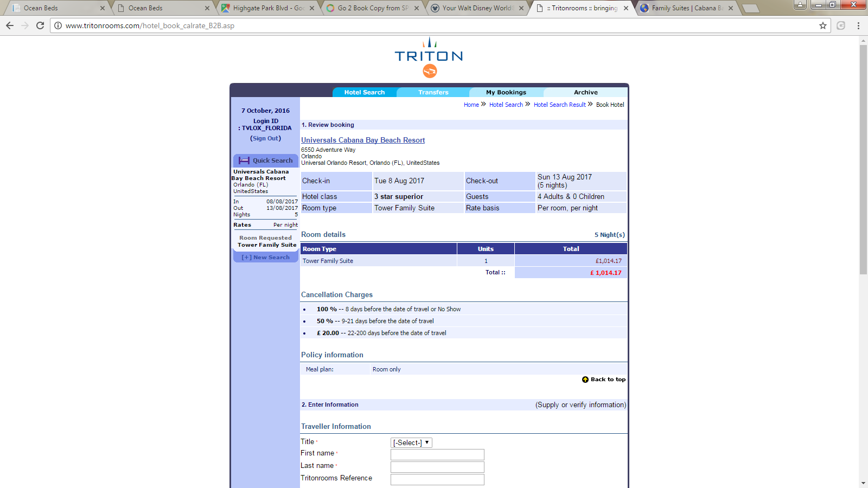This screenshot has width=868, height=488.
Task: Open Universals Cabana Bay Beach Resort link
Action: click(x=363, y=140)
